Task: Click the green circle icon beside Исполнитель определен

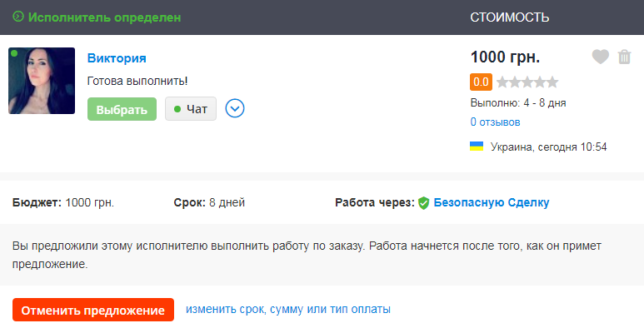Action: coord(18,17)
